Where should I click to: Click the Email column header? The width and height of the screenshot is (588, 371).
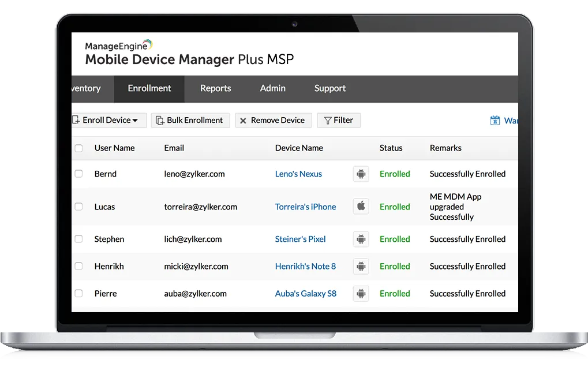(174, 148)
